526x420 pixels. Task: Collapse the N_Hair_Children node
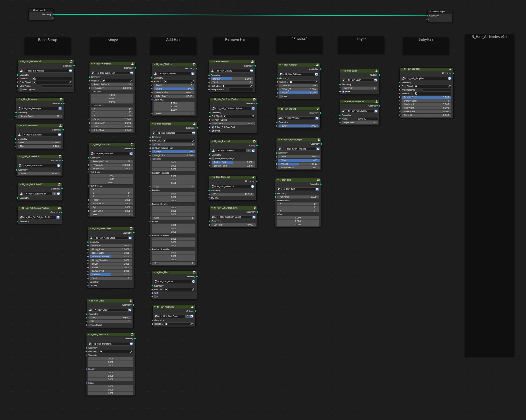coord(154,64)
